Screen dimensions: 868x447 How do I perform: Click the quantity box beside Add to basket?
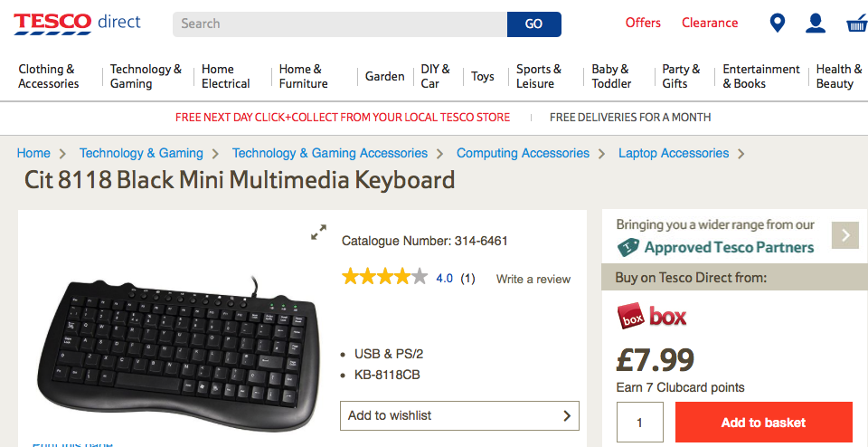click(640, 422)
